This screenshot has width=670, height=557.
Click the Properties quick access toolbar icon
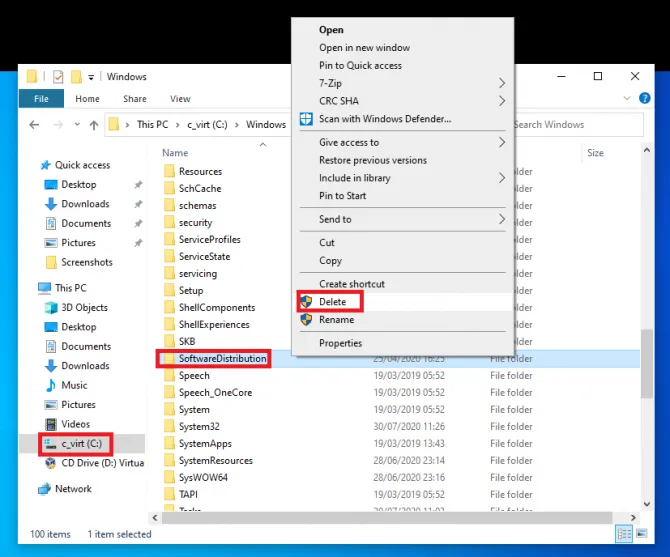pos(57,76)
